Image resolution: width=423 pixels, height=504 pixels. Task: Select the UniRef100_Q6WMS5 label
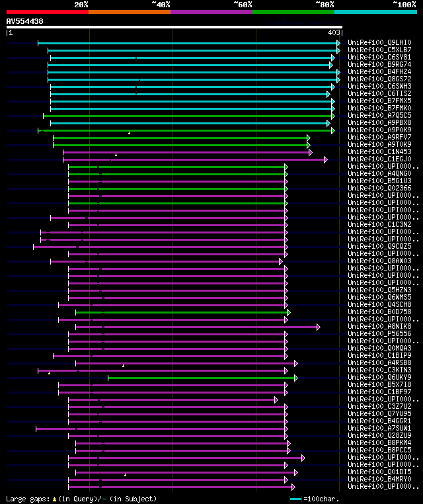tap(379, 297)
